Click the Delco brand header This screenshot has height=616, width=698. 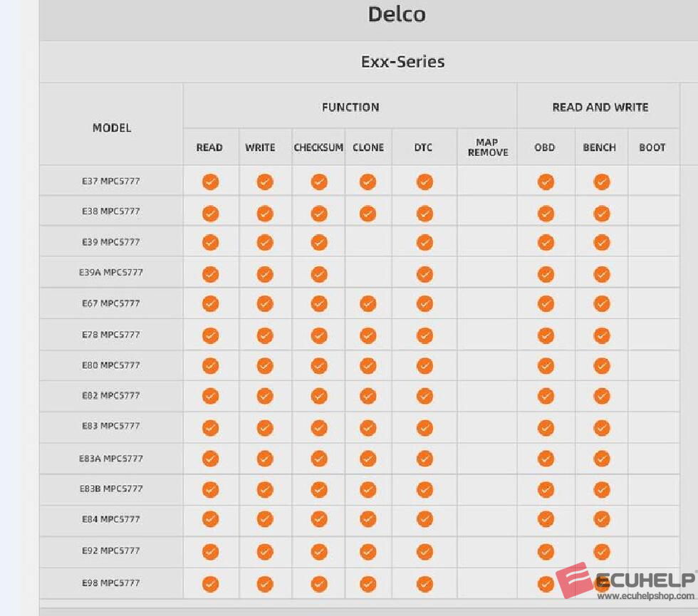(397, 14)
